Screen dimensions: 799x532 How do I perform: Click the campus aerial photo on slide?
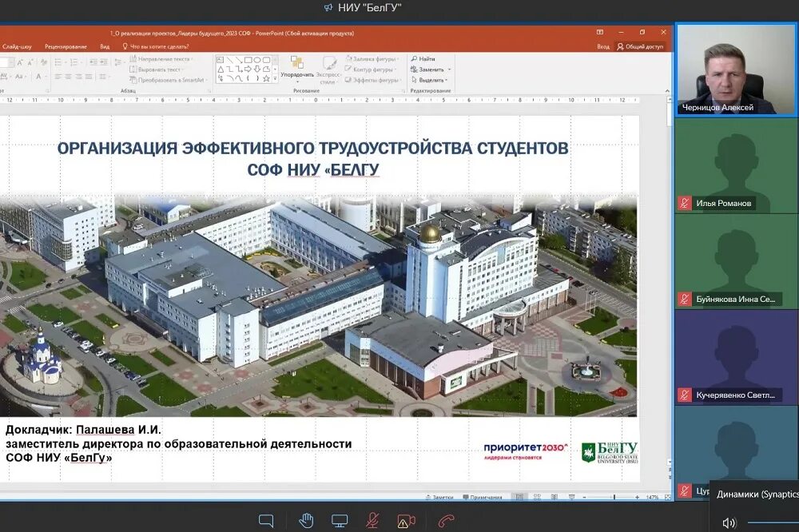coord(319,306)
